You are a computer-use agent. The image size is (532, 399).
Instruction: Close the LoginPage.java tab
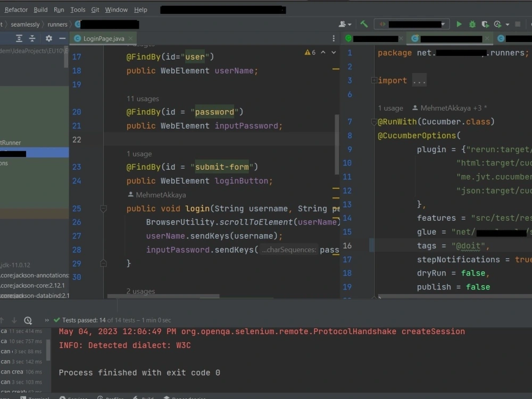click(x=130, y=38)
